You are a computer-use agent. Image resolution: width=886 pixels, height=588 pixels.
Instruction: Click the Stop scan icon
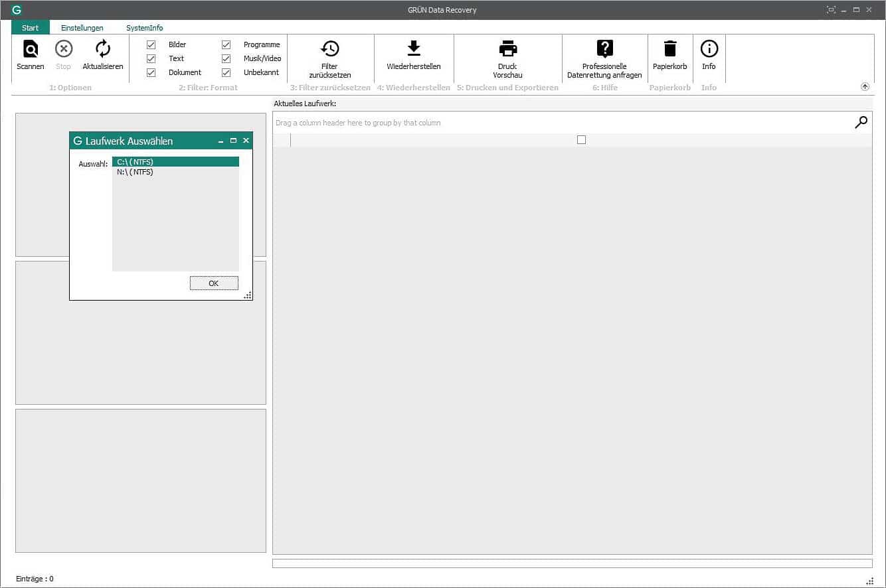pyautogui.click(x=63, y=49)
